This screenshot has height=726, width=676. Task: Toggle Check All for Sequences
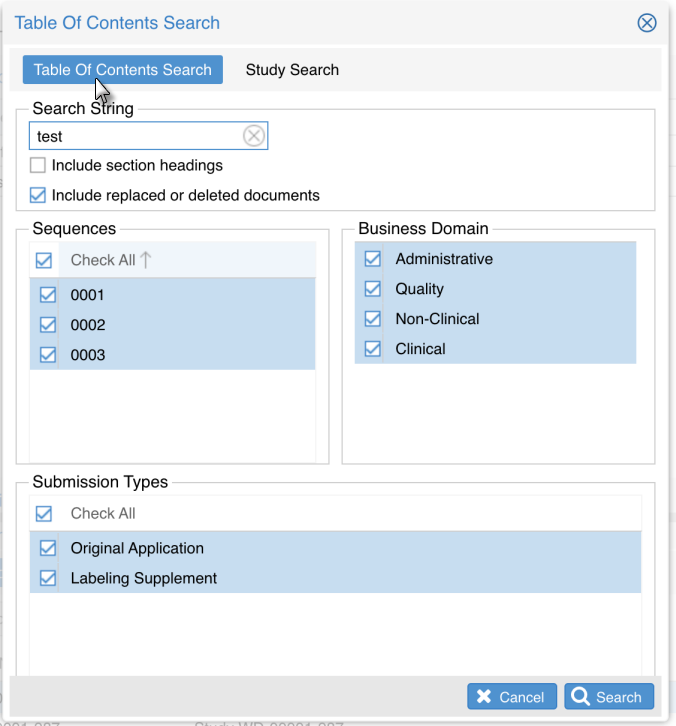tap(44, 260)
